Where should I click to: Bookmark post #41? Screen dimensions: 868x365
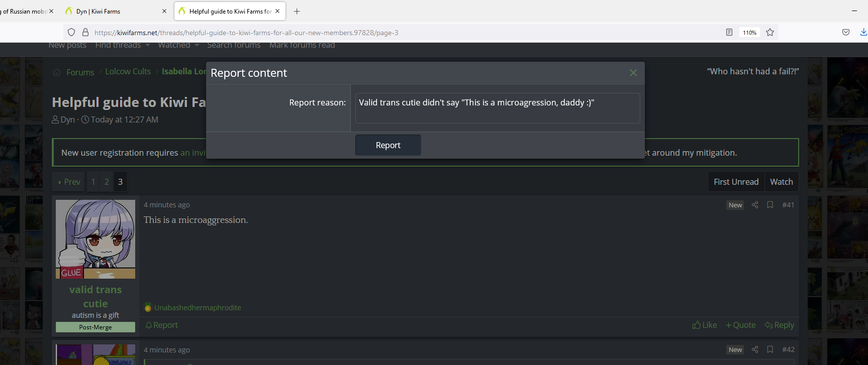click(x=770, y=205)
